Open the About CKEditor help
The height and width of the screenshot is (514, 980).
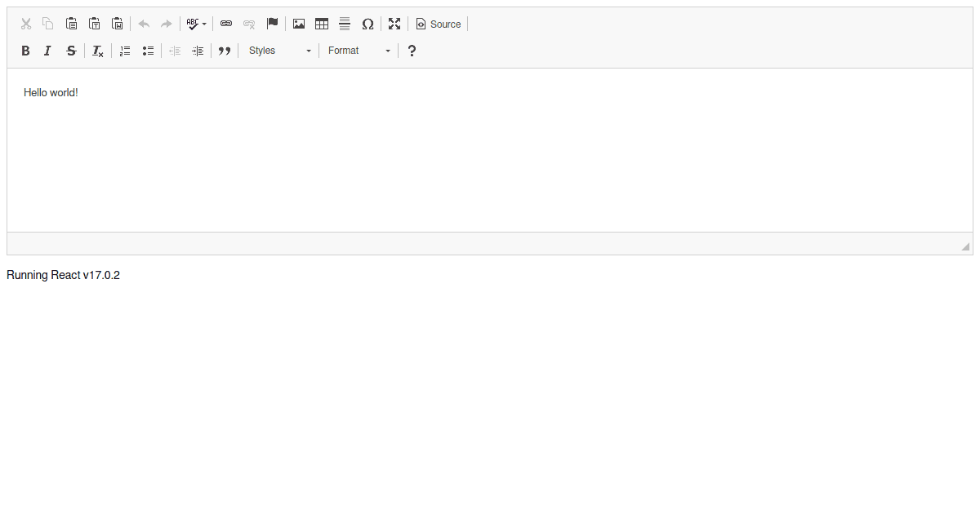coord(412,51)
